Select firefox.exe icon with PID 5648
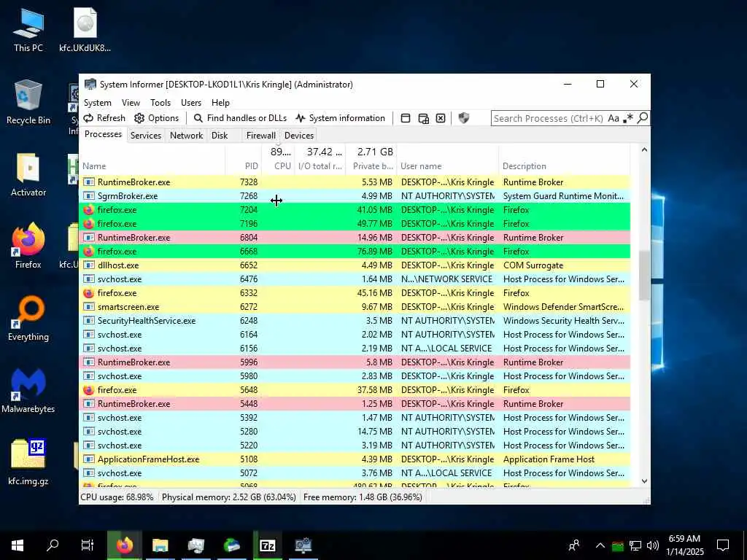The width and height of the screenshot is (747, 560). click(88, 389)
